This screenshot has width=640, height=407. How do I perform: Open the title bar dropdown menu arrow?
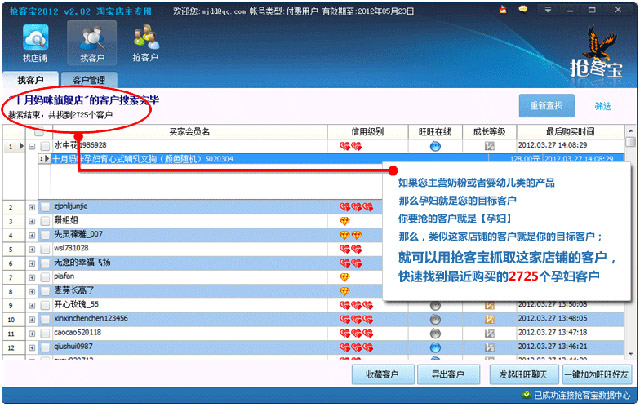(x=548, y=10)
